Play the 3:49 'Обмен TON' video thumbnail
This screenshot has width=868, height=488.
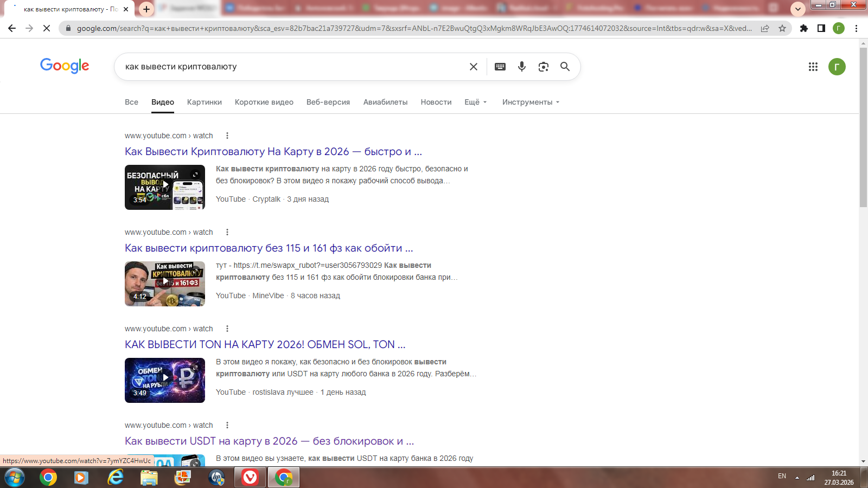coord(165,380)
